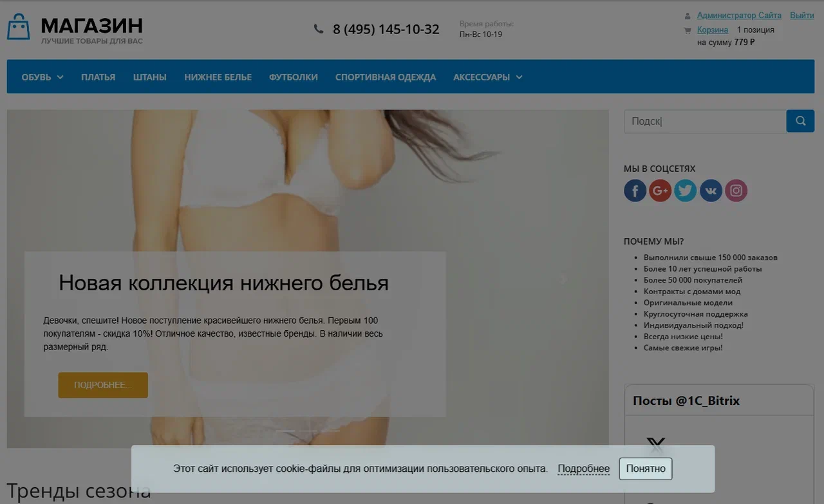Click the magnifier search button
The height and width of the screenshot is (504, 824).
(x=800, y=121)
